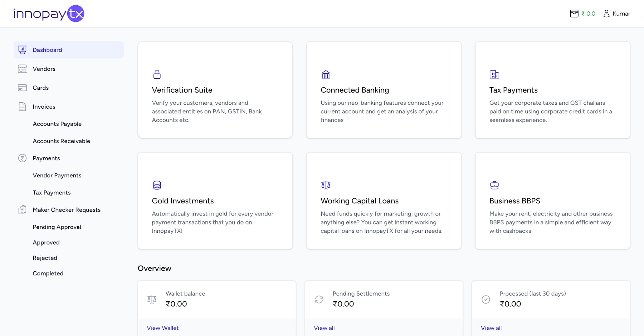This screenshot has height=336, width=644.
Task: Click the InnopayTX logo
Action: coord(49,13)
